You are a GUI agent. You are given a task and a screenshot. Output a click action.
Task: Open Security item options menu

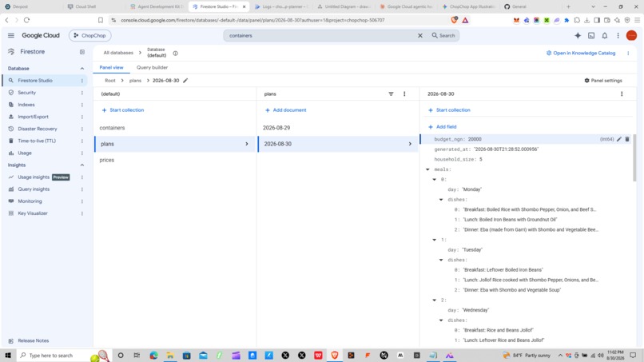pos(82,93)
